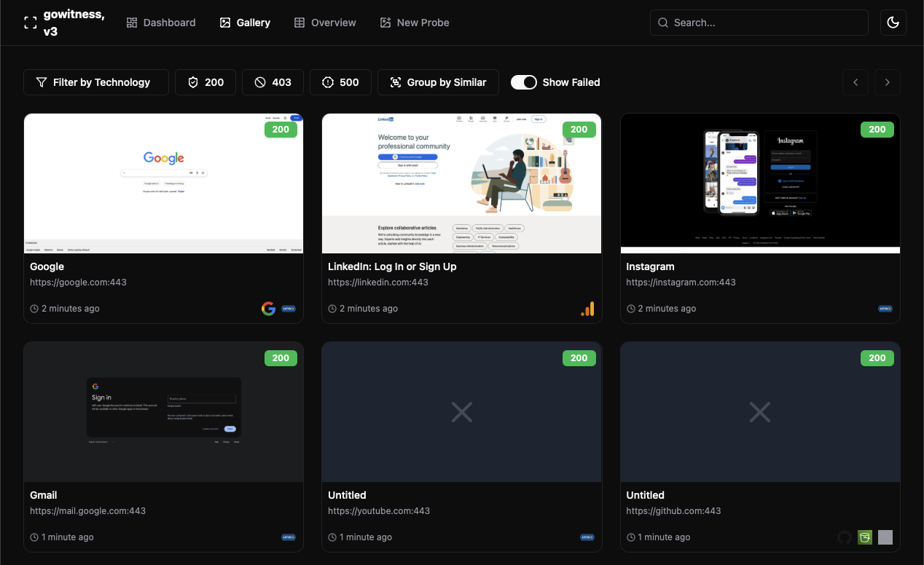Click the green 200 badge on the github.com card
This screenshot has width=924, height=565.
click(x=877, y=358)
